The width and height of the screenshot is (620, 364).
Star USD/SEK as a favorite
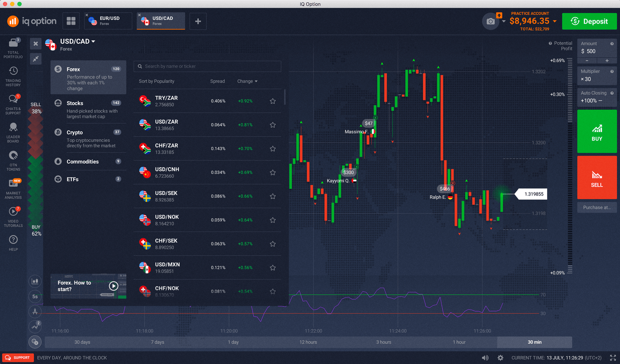272,196
